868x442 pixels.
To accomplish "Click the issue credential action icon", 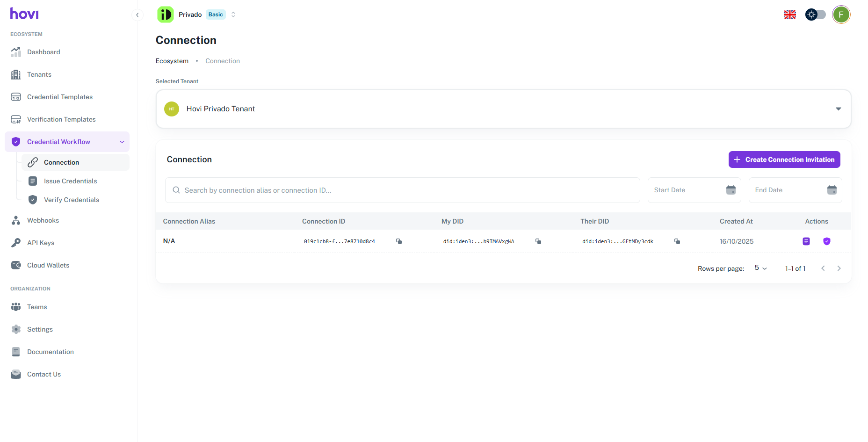I will pos(806,241).
